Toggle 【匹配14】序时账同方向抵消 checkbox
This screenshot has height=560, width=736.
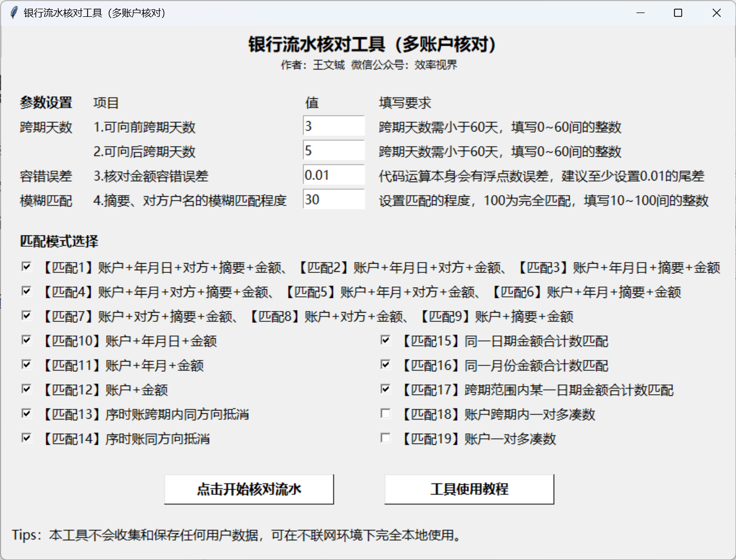[26, 438]
